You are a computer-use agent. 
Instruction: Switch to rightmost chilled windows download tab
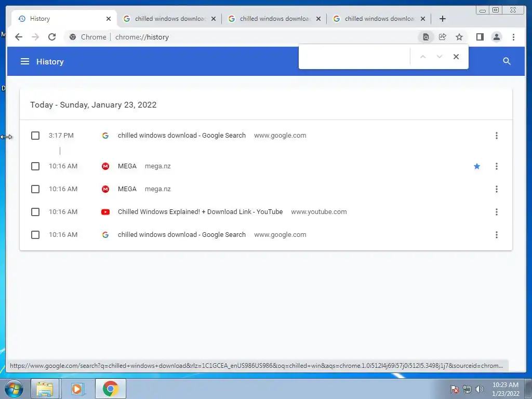point(379,19)
